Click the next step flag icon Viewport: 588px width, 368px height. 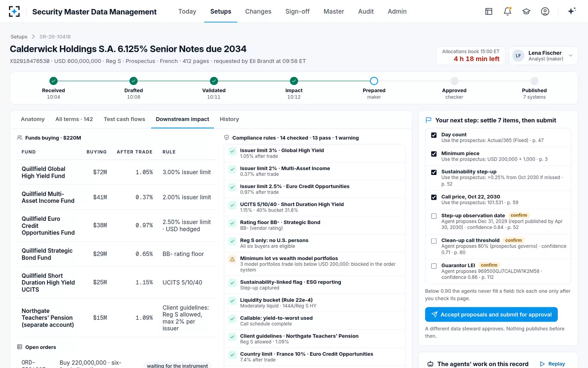tap(428, 120)
